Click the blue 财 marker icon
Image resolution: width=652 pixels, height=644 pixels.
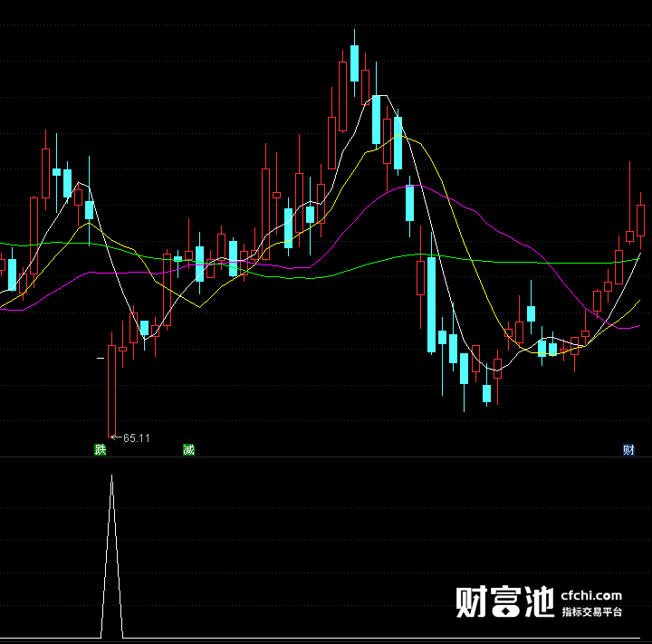pyautogui.click(x=628, y=450)
